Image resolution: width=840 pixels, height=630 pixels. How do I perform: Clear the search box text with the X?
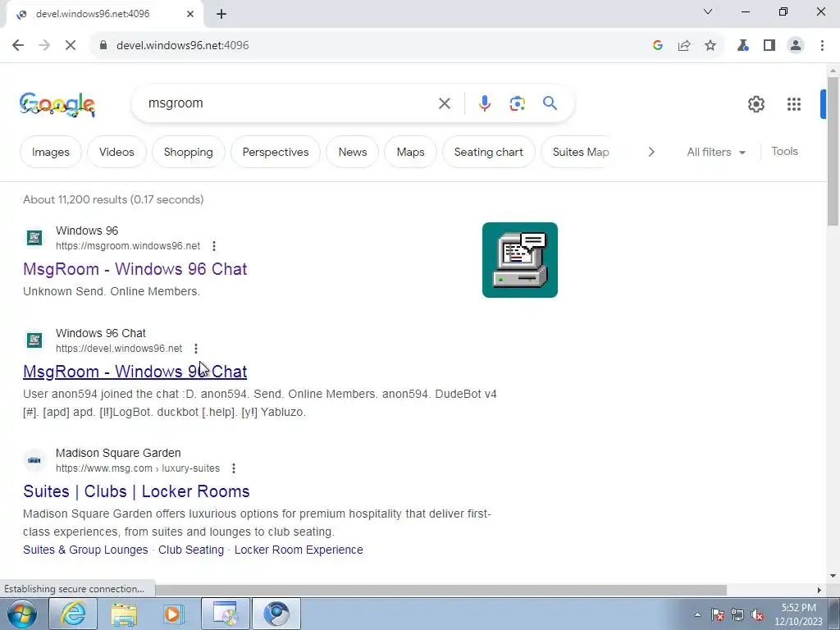[444, 103]
